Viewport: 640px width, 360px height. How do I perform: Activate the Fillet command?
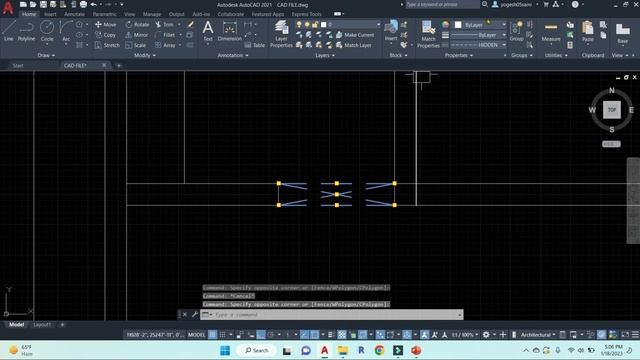(x=165, y=35)
